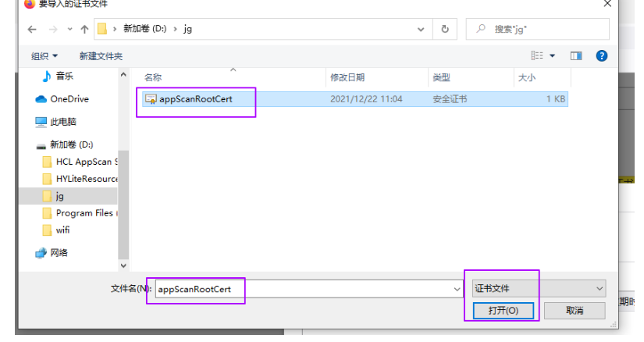Click the 取消 button
The width and height of the screenshot is (644, 342).
tap(575, 311)
